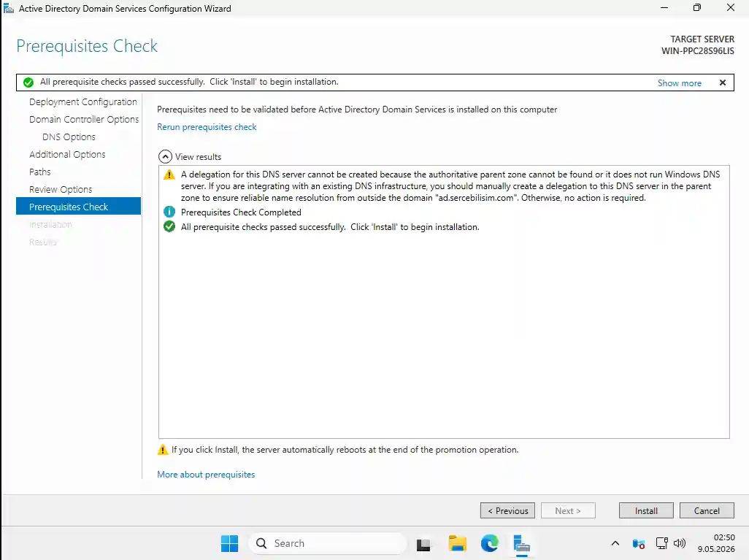The width and height of the screenshot is (749, 560).
Task: Click the taskbar Search box
Action: coord(328,543)
